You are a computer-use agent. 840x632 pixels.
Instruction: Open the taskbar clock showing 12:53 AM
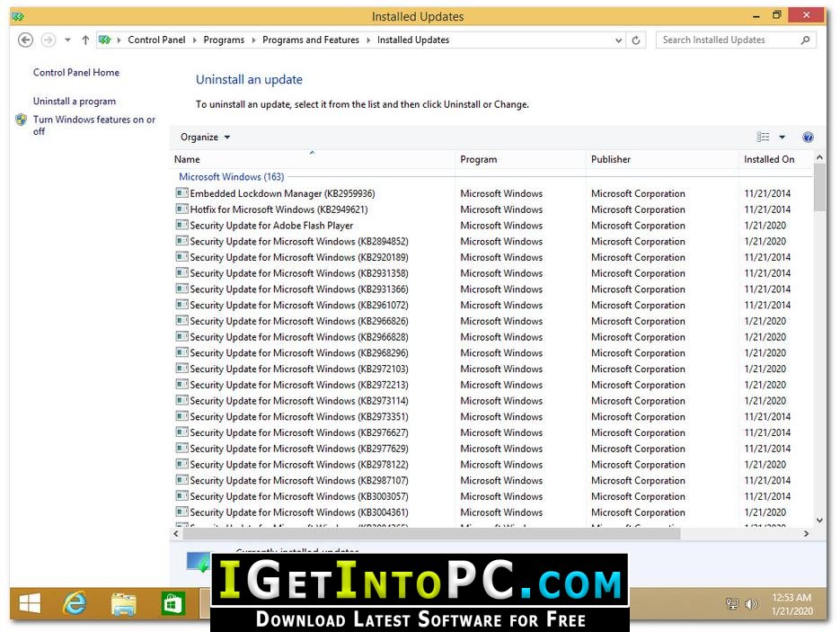coord(791,604)
